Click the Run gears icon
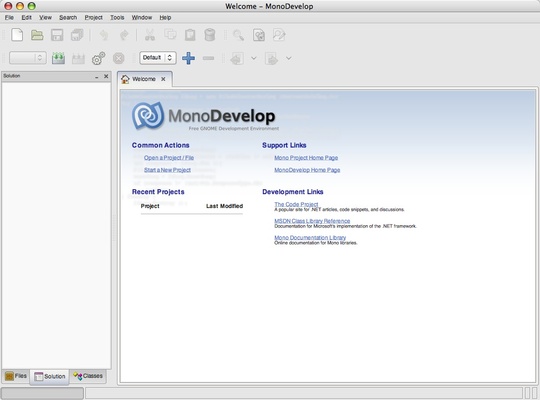The width and height of the screenshot is (540, 400). point(98,58)
